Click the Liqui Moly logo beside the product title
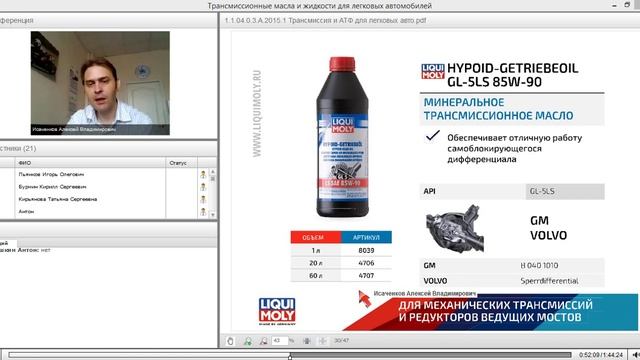 [x=433, y=71]
